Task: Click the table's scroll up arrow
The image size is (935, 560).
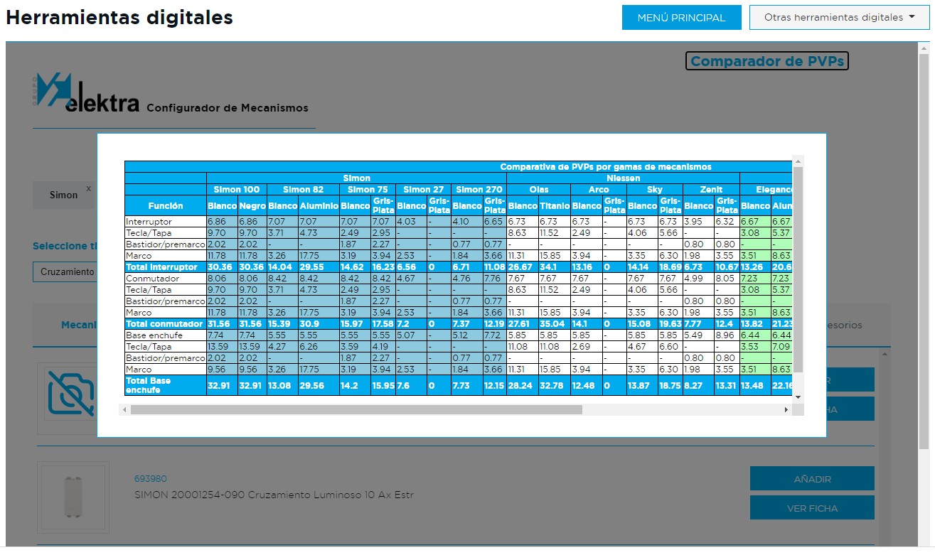Action: pyautogui.click(x=798, y=162)
